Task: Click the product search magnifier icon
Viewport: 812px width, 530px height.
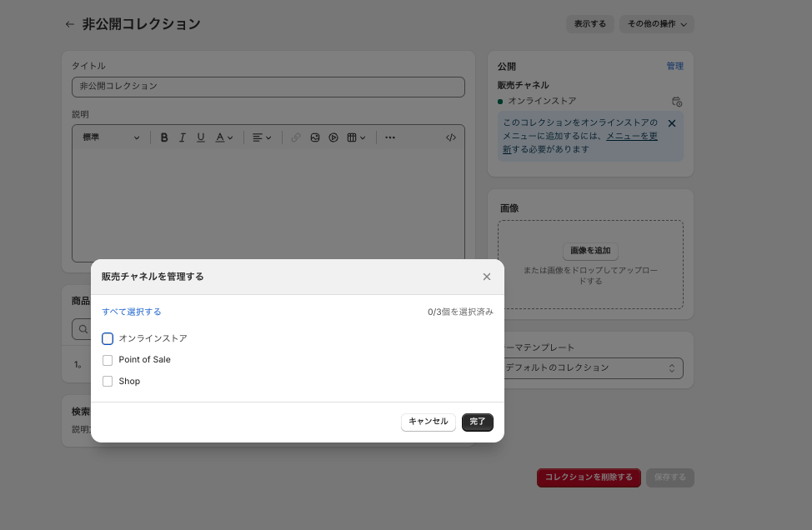Action: pos(83,329)
